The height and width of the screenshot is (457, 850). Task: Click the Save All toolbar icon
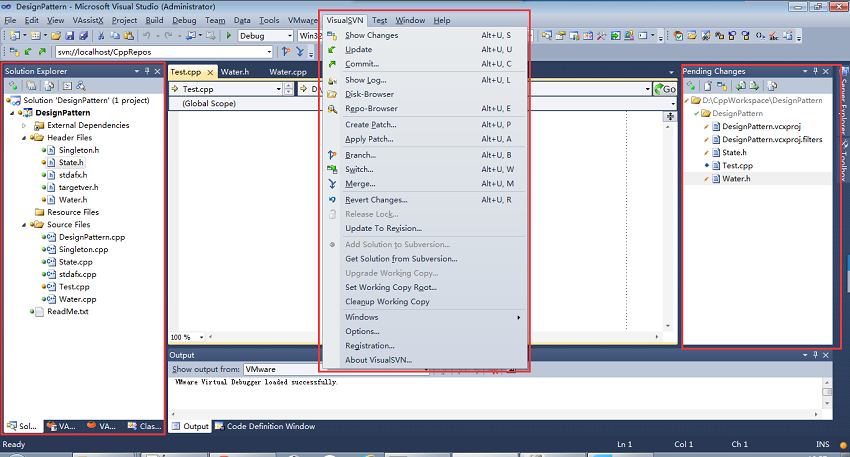83,36
